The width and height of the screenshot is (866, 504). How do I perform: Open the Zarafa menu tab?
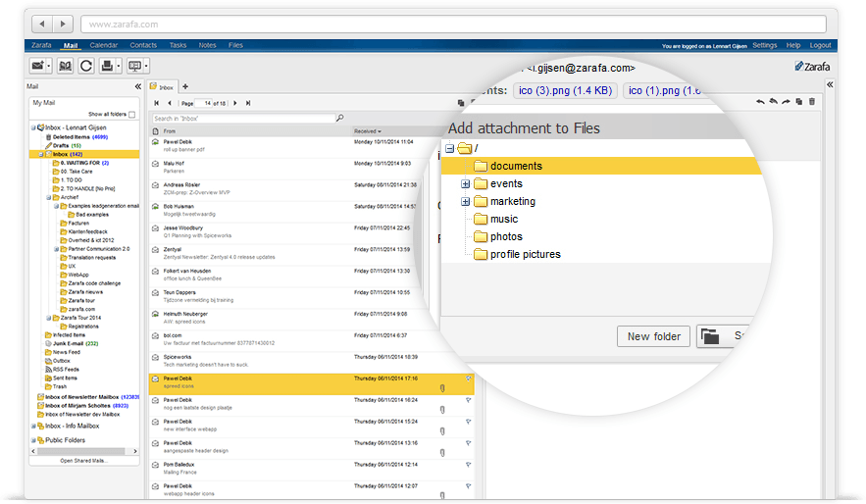(41, 45)
